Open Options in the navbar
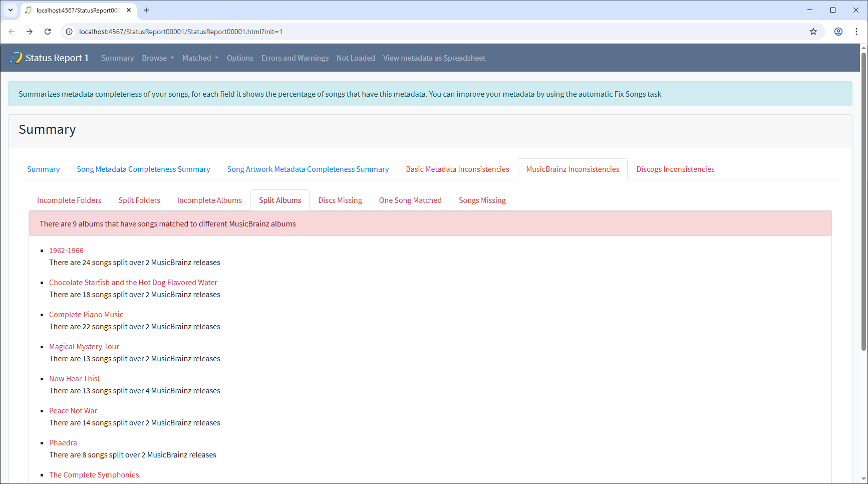The width and height of the screenshot is (868, 484). click(x=240, y=58)
